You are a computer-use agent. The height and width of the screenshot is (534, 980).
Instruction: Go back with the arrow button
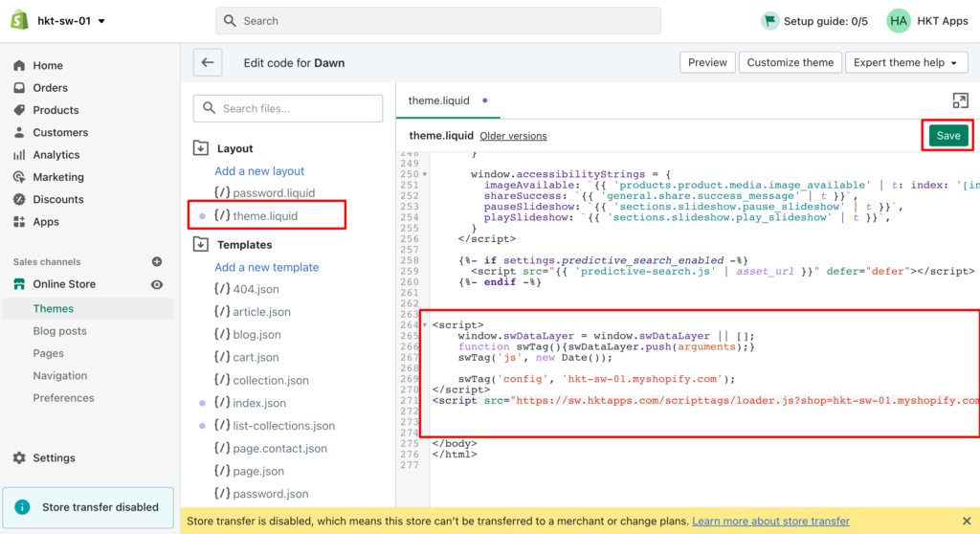pyautogui.click(x=208, y=62)
